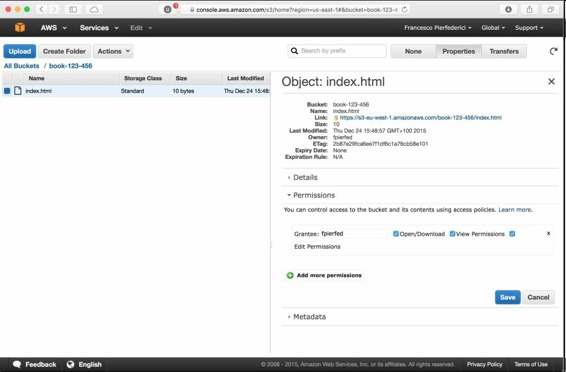Click the lock icon beside object link
Screen dimensions: 566x372
(x=336, y=118)
